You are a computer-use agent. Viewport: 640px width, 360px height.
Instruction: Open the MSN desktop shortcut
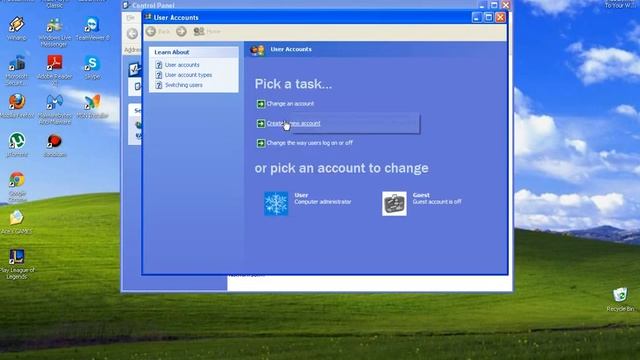tap(92, 106)
